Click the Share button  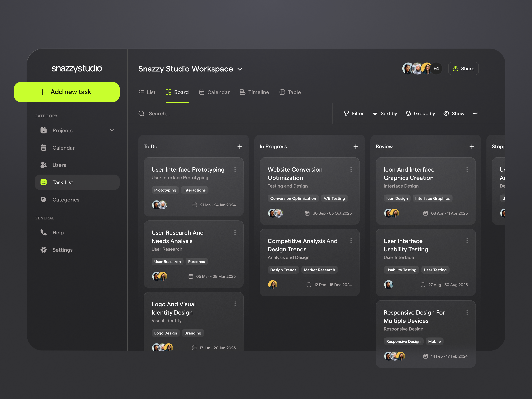tap(463, 68)
